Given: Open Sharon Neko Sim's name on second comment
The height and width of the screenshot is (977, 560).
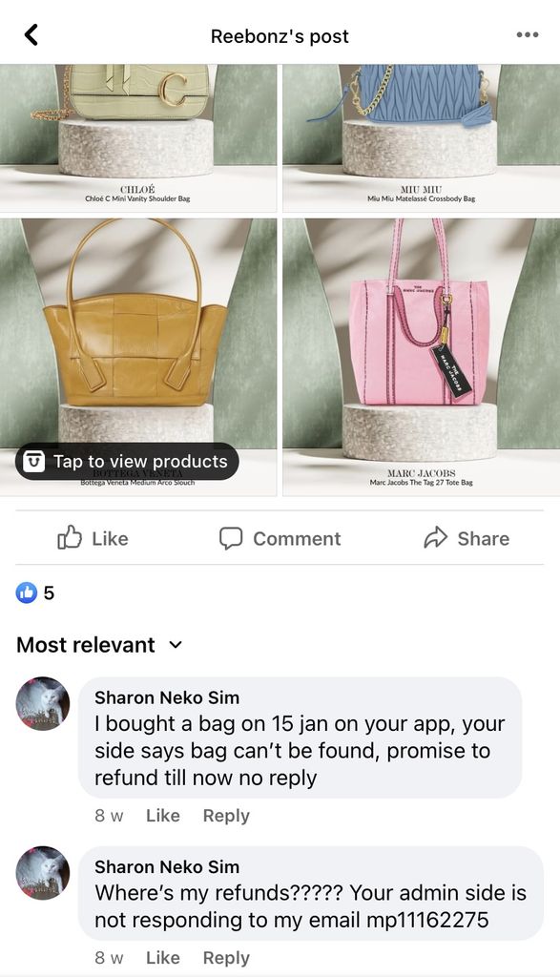Looking at the screenshot, I should tap(167, 866).
